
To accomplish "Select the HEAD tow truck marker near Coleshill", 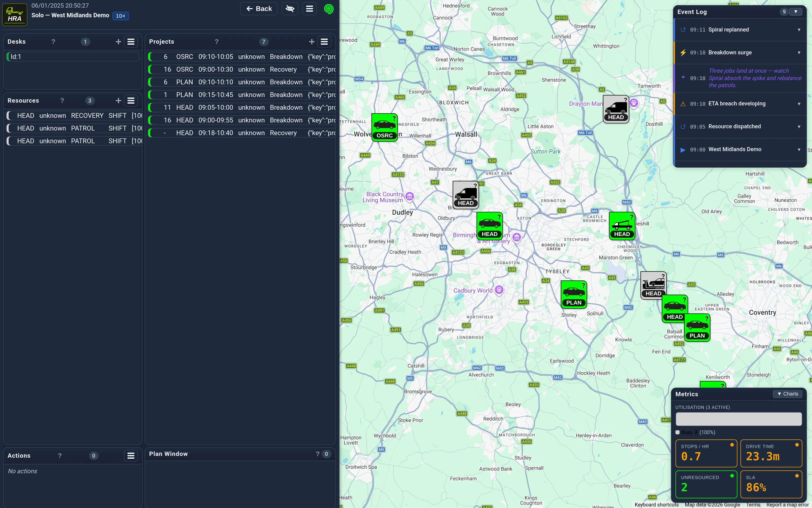I will pos(622,226).
